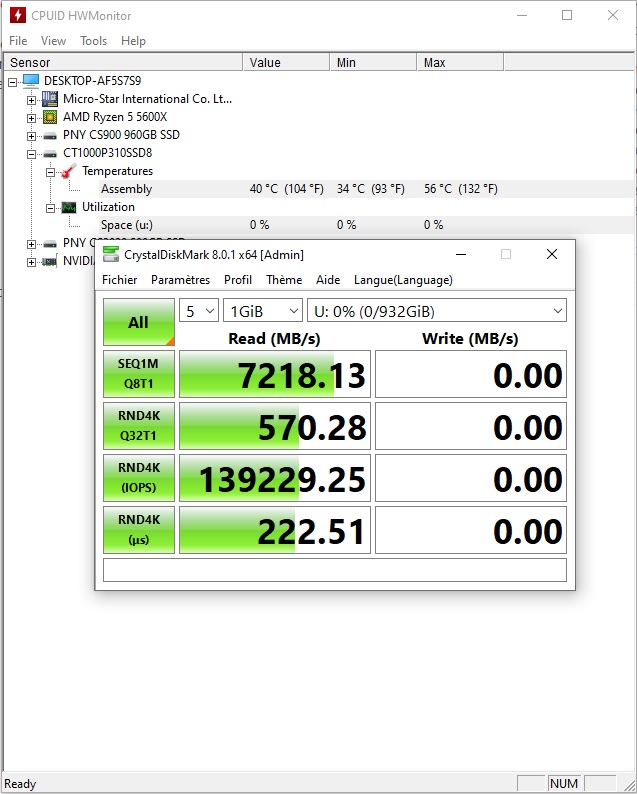
Task: Click the Utilization graph icon
Action: 68,207
